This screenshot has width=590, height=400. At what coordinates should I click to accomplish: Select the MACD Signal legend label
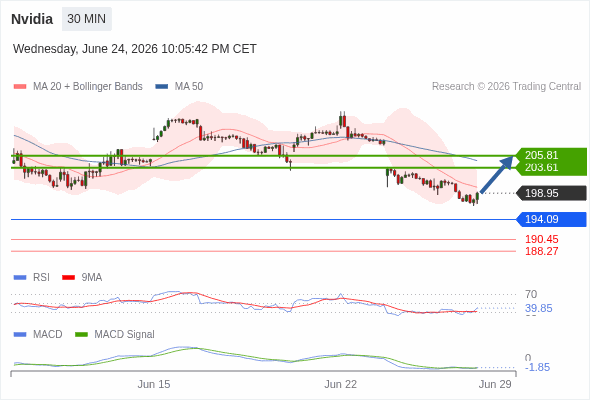[x=125, y=335]
